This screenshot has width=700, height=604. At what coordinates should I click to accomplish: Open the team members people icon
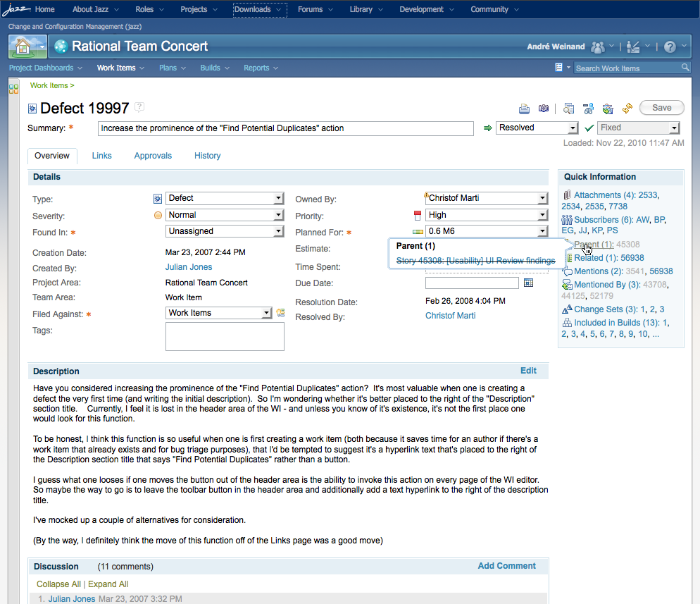[598, 47]
